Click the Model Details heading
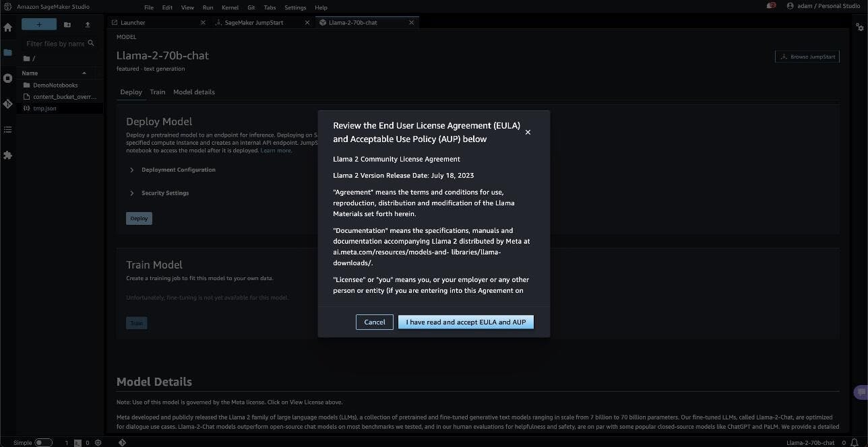868x447 pixels. 154,382
